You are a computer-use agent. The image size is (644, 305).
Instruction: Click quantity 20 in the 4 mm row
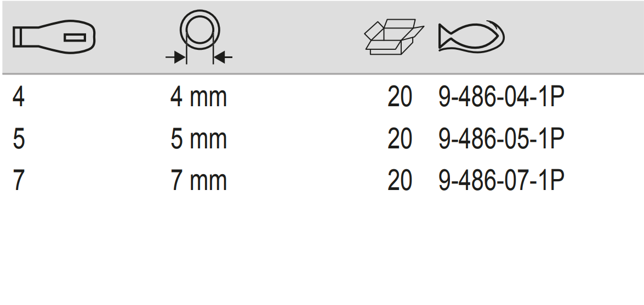coord(400,98)
